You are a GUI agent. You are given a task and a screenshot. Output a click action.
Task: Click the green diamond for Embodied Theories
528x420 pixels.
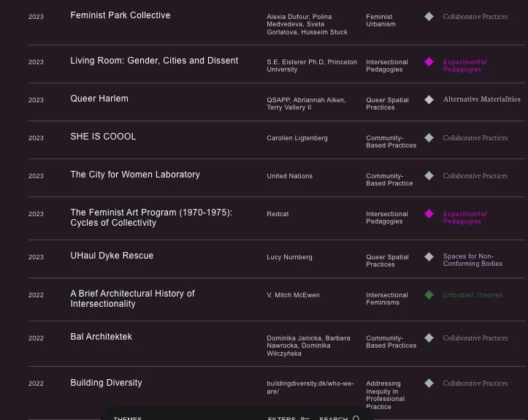tap(429, 294)
